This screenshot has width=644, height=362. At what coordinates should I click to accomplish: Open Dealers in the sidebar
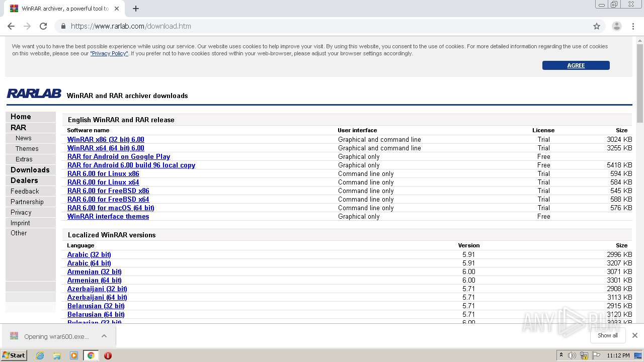pos(24,180)
